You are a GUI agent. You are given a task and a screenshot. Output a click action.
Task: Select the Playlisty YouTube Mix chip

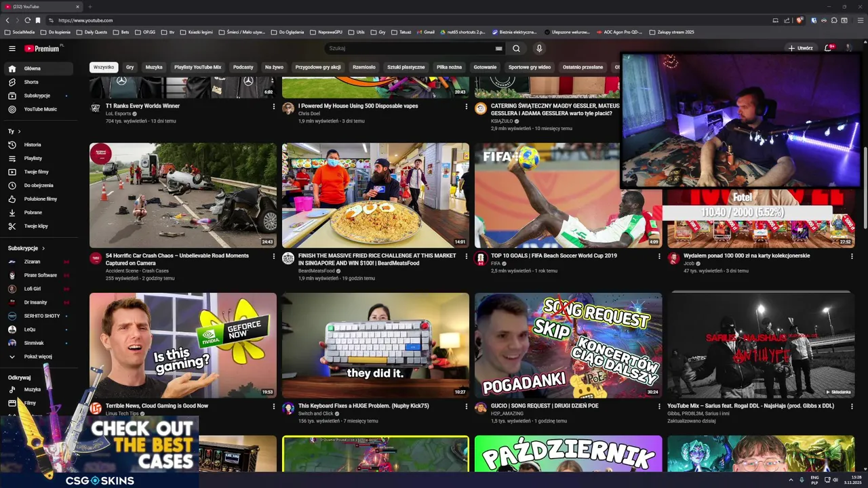point(197,67)
